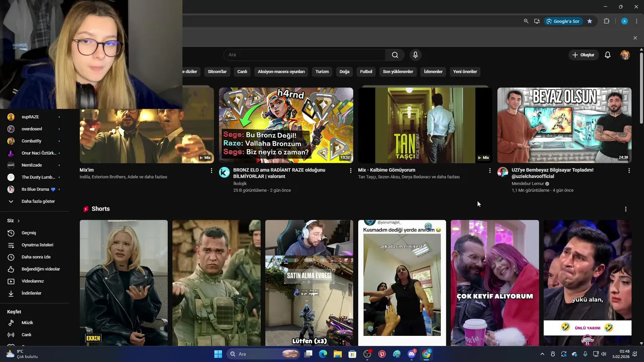Close the bar below the address bar
Screen dimensions: 644x362
tap(635, 38)
